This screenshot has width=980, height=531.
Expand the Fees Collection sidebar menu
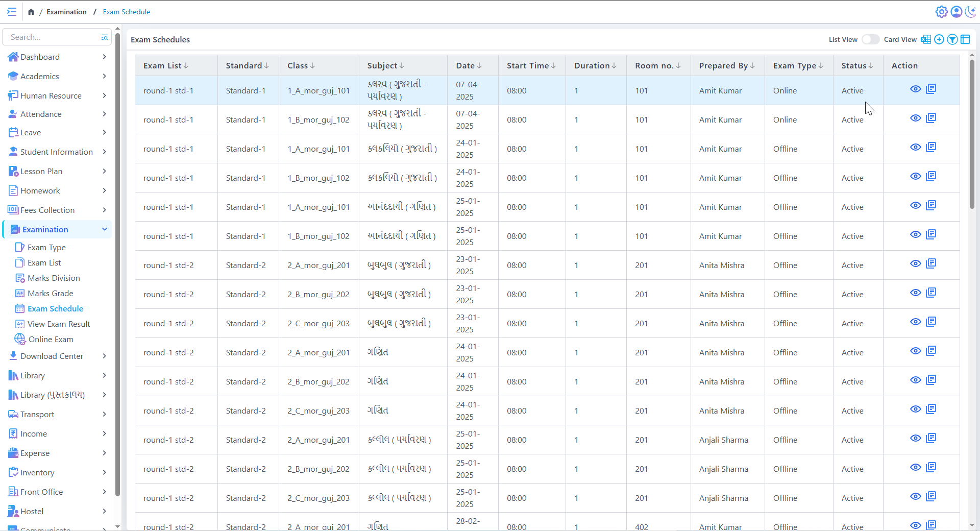pyautogui.click(x=104, y=210)
